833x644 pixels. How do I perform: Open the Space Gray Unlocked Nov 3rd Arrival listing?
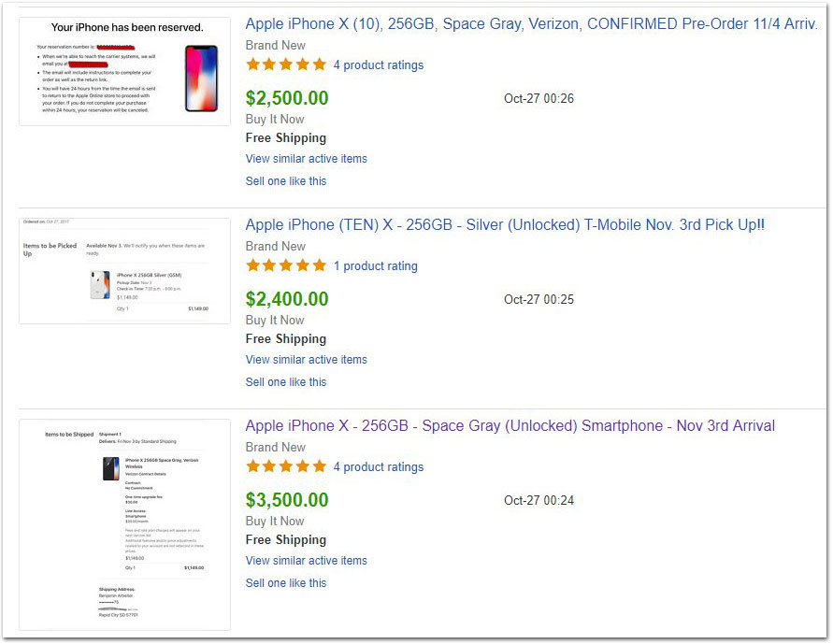(510, 426)
